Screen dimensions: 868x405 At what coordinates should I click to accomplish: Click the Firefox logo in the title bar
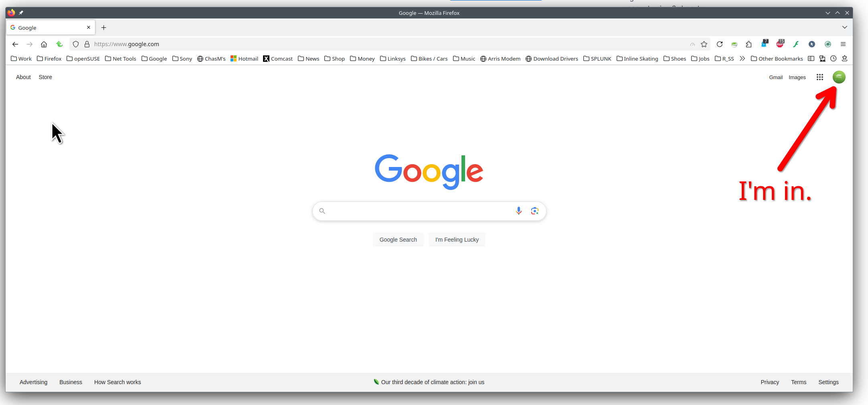pyautogui.click(x=11, y=12)
